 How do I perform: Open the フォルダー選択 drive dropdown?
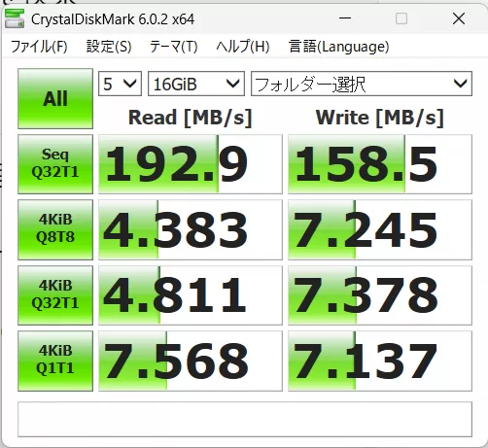[x=362, y=84]
